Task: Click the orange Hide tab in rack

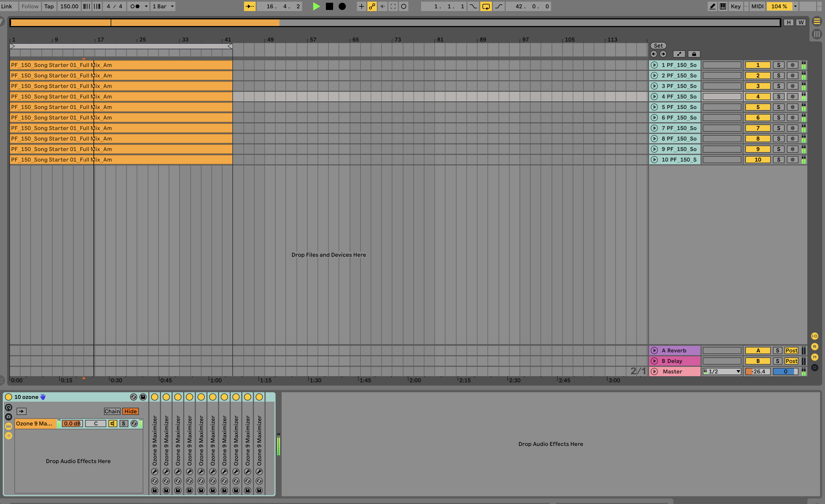Action: click(x=131, y=411)
